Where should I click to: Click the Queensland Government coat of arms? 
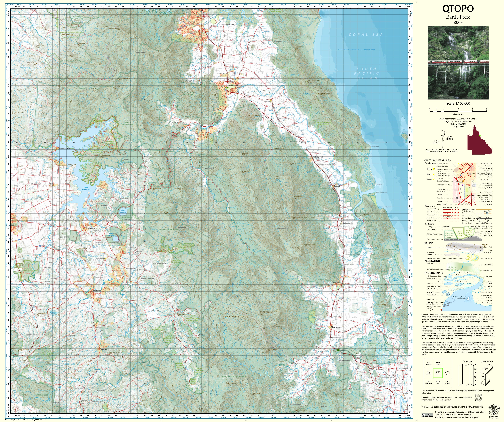(494, 410)
